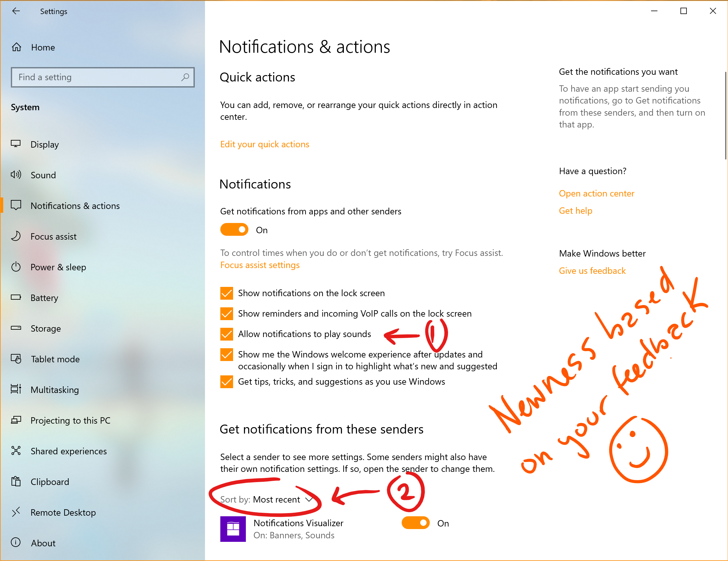Click the Focus assist icon
The image size is (728, 561).
pyautogui.click(x=17, y=236)
